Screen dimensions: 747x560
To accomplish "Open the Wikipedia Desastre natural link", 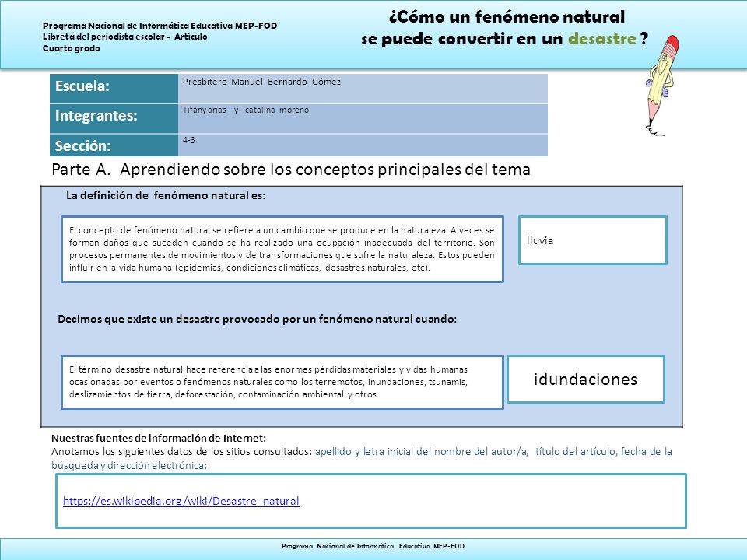I will (181, 501).
